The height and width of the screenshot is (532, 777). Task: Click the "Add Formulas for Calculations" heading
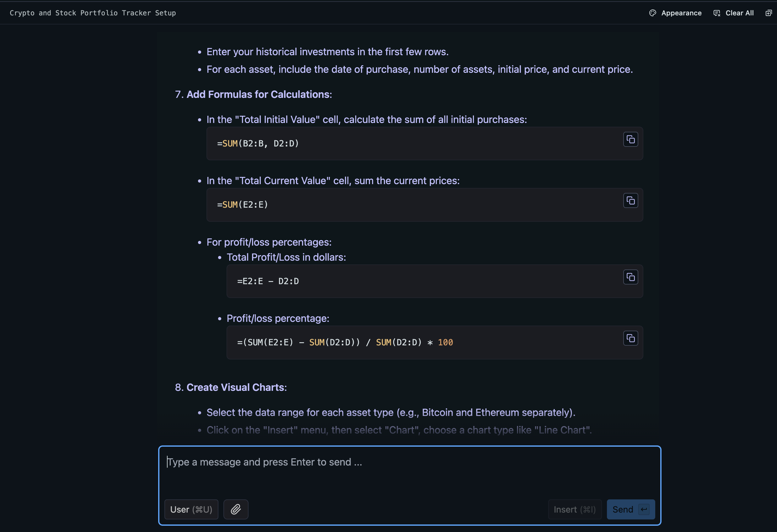pos(259,94)
